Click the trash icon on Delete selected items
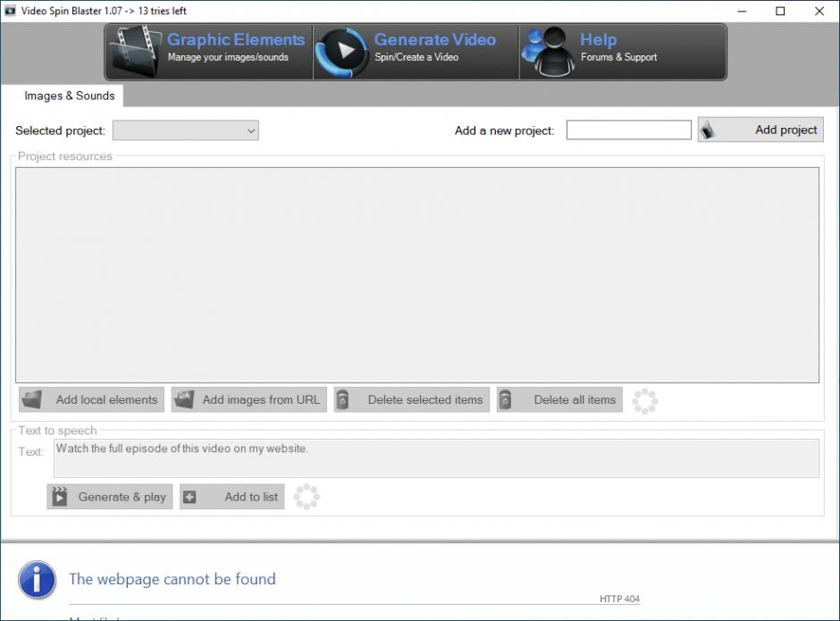840x621 pixels. click(343, 399)
